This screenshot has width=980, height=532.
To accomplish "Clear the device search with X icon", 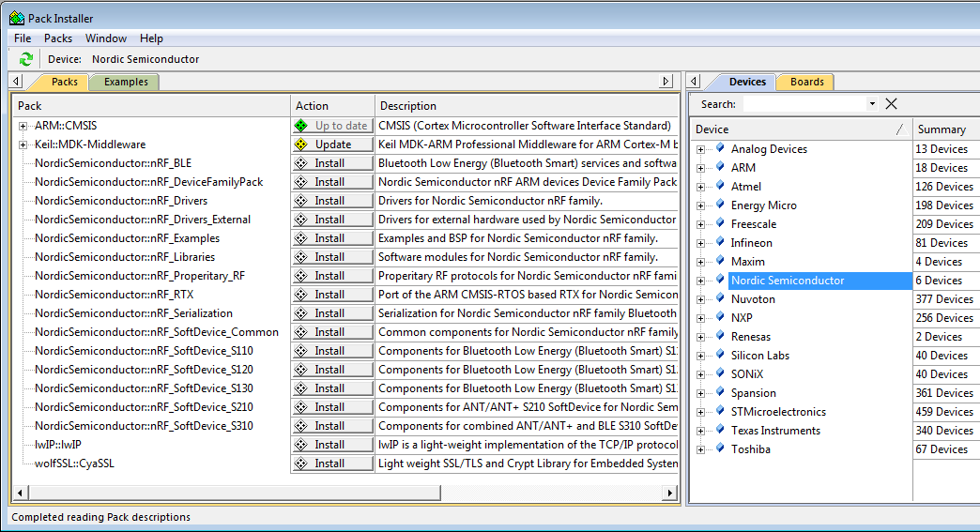I will pos(891,103).
